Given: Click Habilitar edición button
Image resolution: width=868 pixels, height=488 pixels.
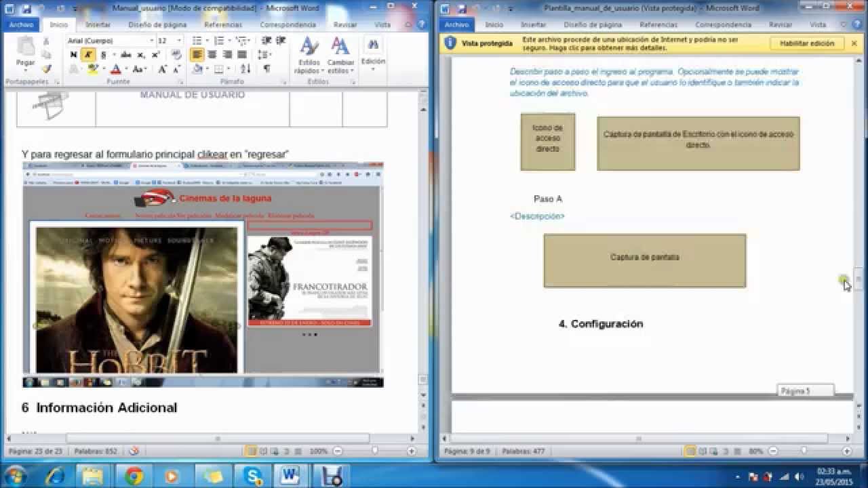Looking at the screenshot, I should point(807,43).
